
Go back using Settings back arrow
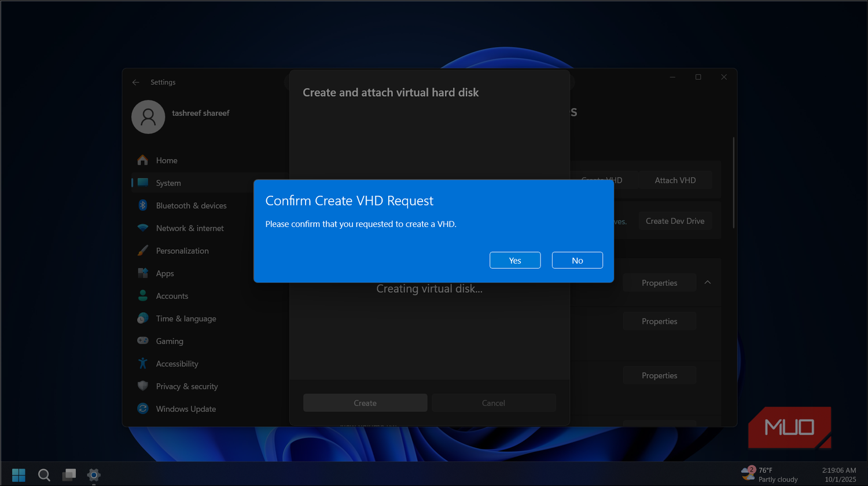(x=136, y=82)
